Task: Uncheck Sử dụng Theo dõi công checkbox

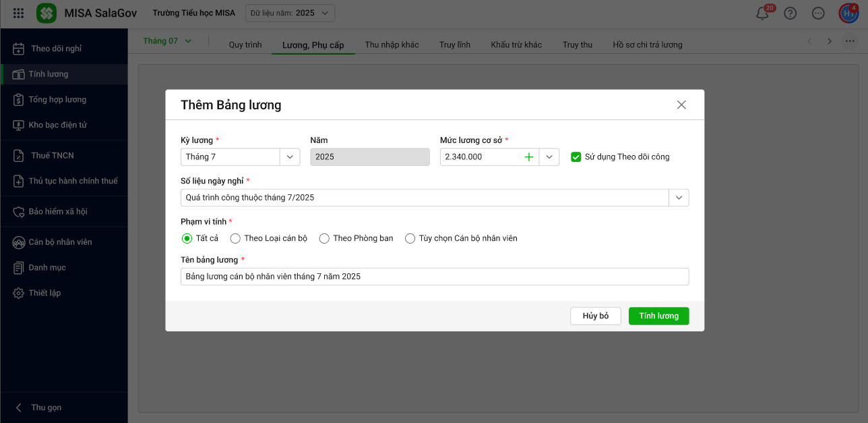Action: pyautogui.click(x=576, y=157)
